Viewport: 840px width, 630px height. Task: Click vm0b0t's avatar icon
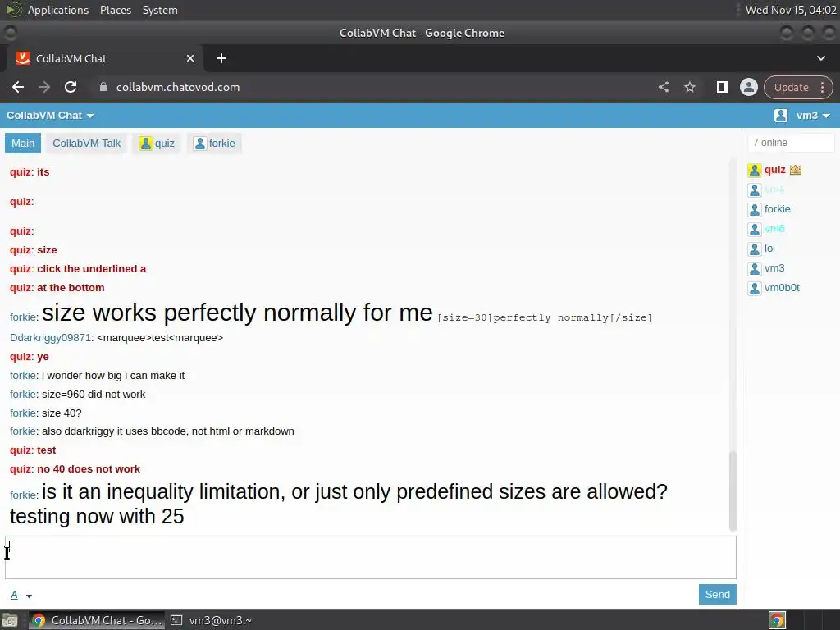[x=755, y=288]
